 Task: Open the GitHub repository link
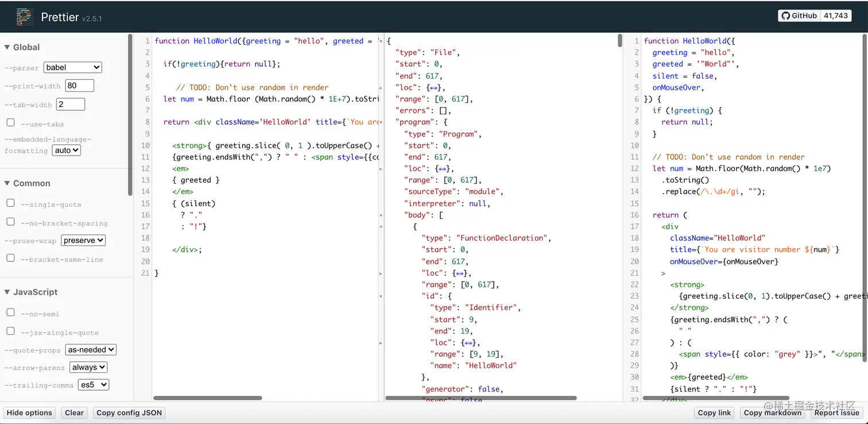coord(799,16)
